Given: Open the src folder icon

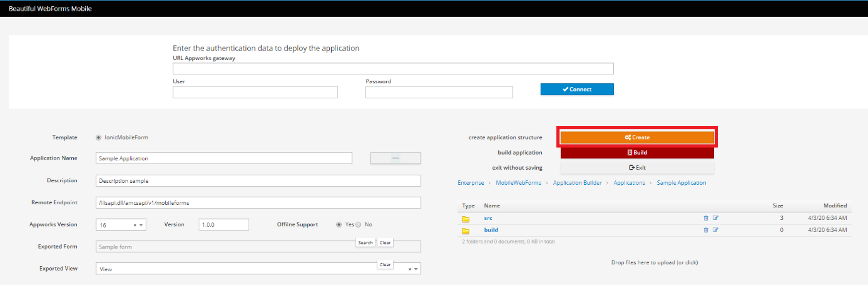Looking at the screenshot, I should [x=466, y=219].
